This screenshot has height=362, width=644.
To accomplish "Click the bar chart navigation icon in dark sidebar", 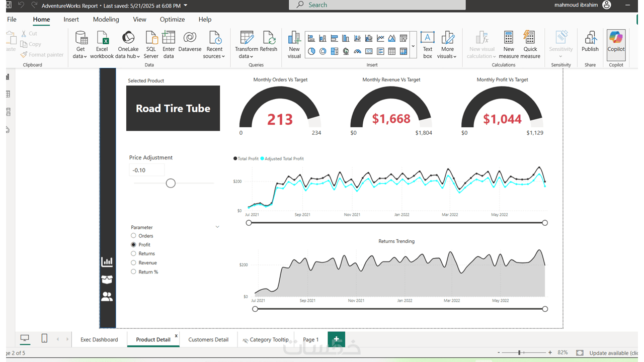I will pos(107,261).
